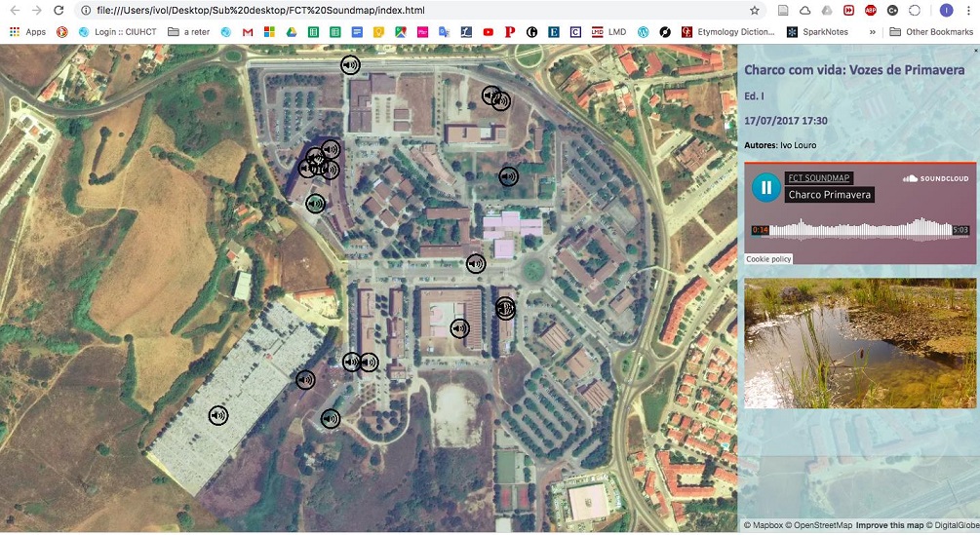Open the YouTube bookmark icon
The height and width of the screenshot is (535, 980).
click(x=489, y=32)
